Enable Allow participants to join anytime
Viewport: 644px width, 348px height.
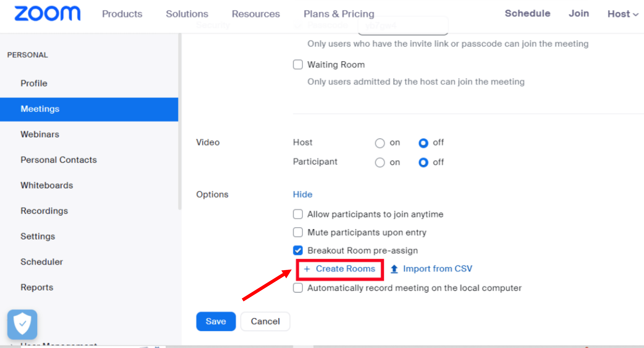298,214
